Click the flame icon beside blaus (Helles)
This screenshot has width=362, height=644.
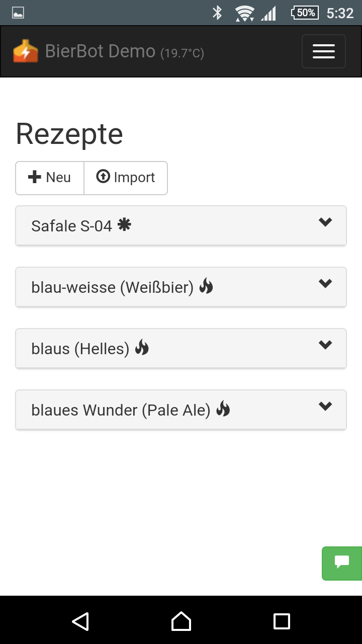(142, 348)
